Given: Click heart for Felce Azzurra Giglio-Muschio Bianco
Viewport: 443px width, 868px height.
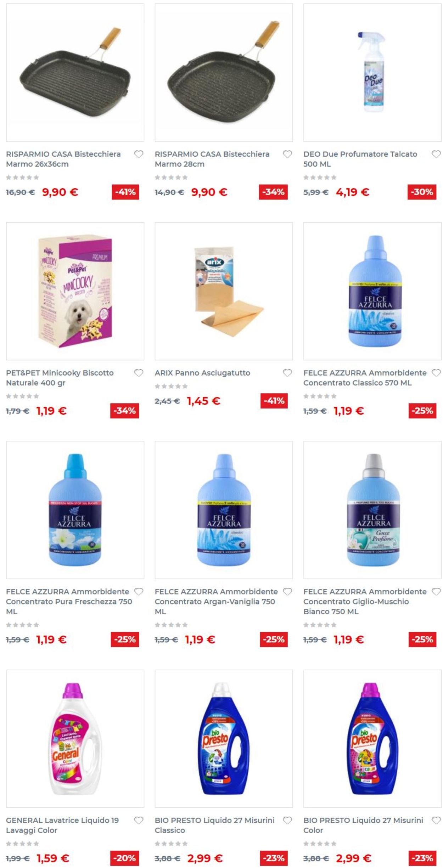Looking at the screenshot, I should [x=436, y=592].
